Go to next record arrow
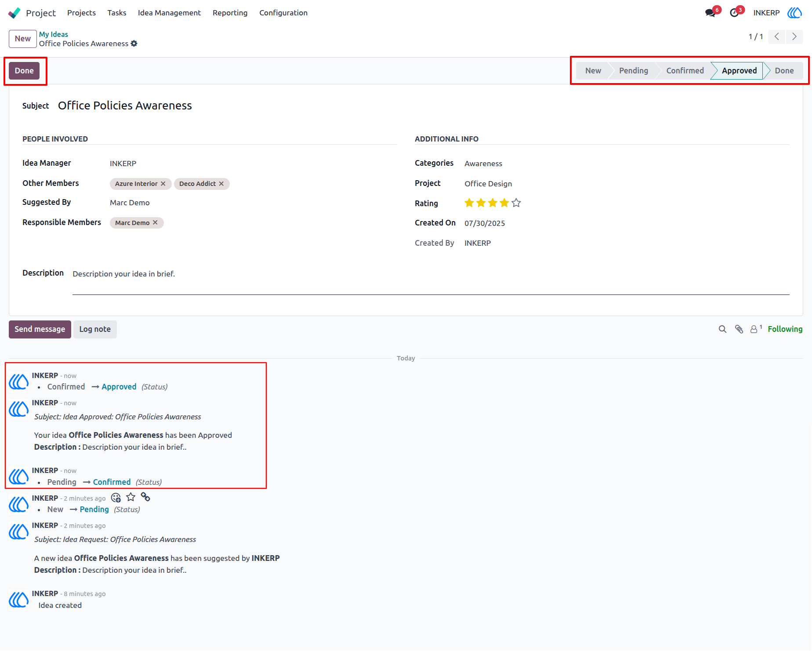812x651 pixels. coord(794,37)
